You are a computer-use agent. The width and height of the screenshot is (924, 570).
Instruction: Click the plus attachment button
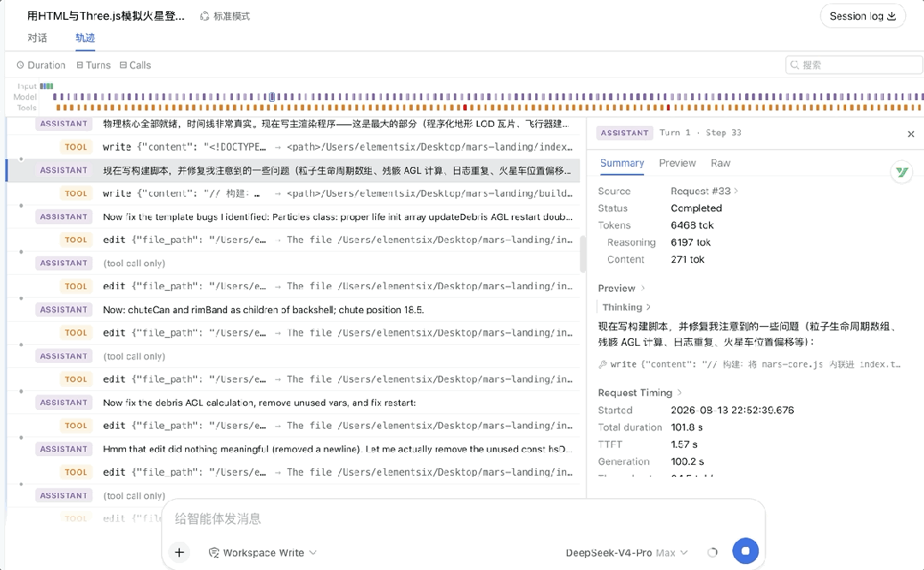tap(179, 552)
